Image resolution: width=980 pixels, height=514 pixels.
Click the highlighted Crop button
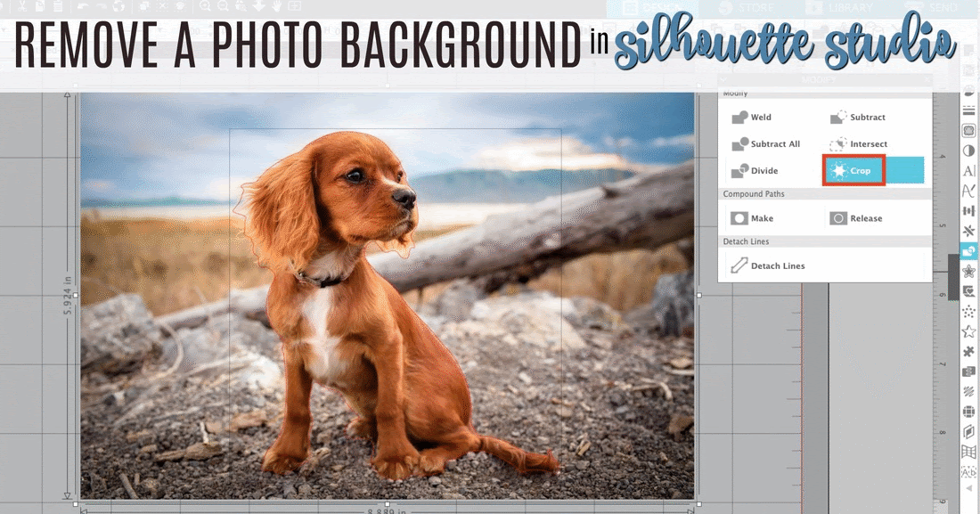pyautogui.click(x=853, y=171)
